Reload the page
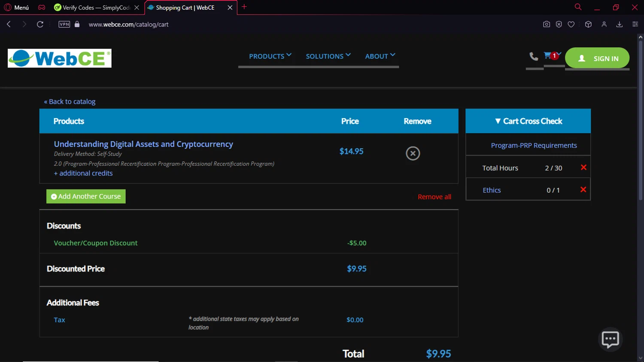 [40, 24]
